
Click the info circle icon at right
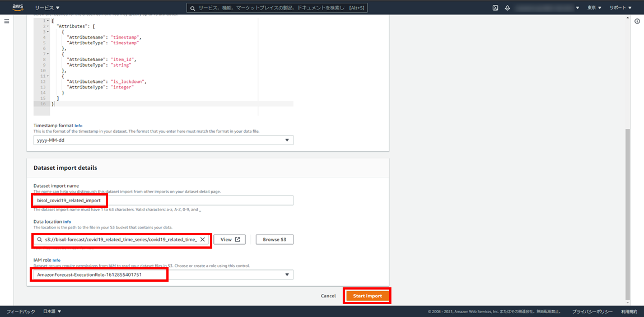[637, 21]
